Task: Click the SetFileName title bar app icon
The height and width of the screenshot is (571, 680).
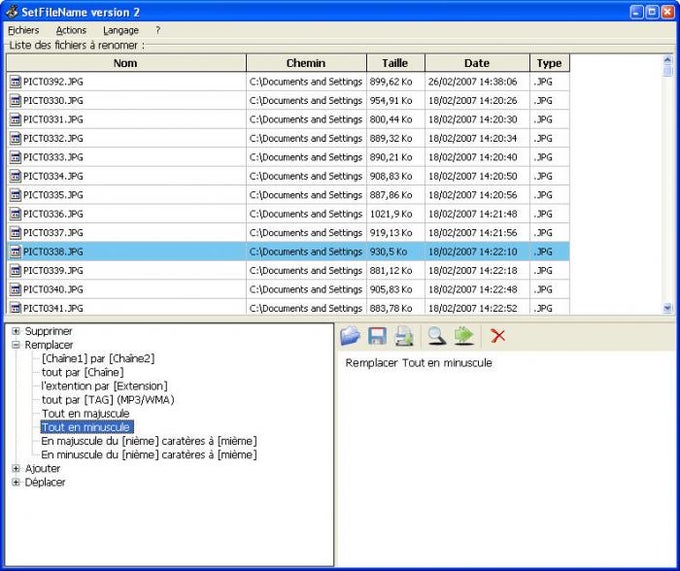Action: click(x=11, y=12)
